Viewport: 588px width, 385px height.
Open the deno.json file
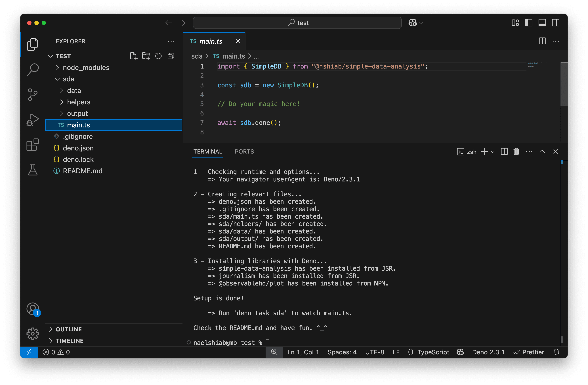click(x=114, y=148)
